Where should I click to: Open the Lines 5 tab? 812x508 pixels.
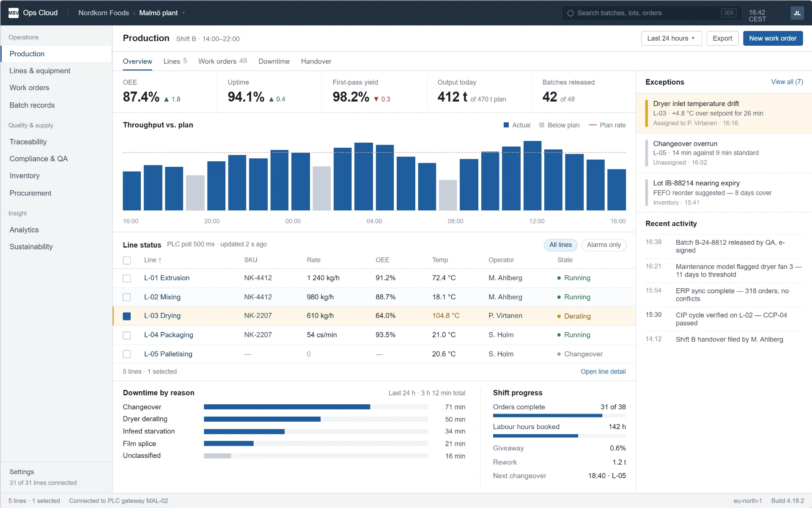click(175, 61)
